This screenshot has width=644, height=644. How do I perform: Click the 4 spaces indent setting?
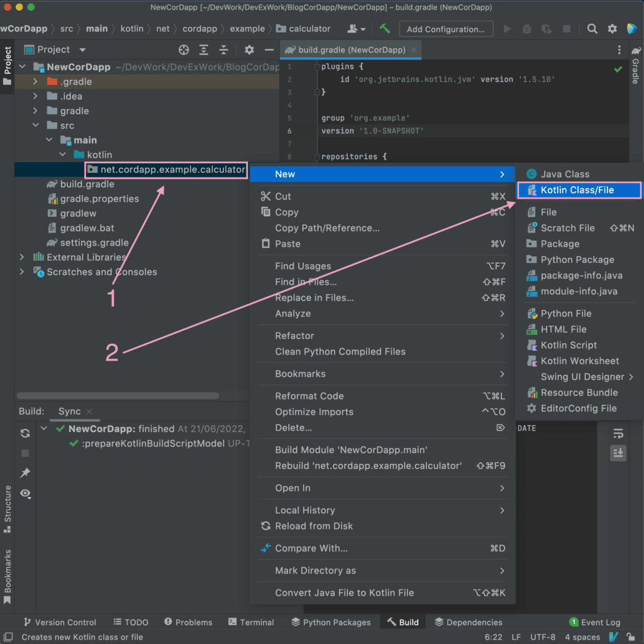click(x=582, y=637)
